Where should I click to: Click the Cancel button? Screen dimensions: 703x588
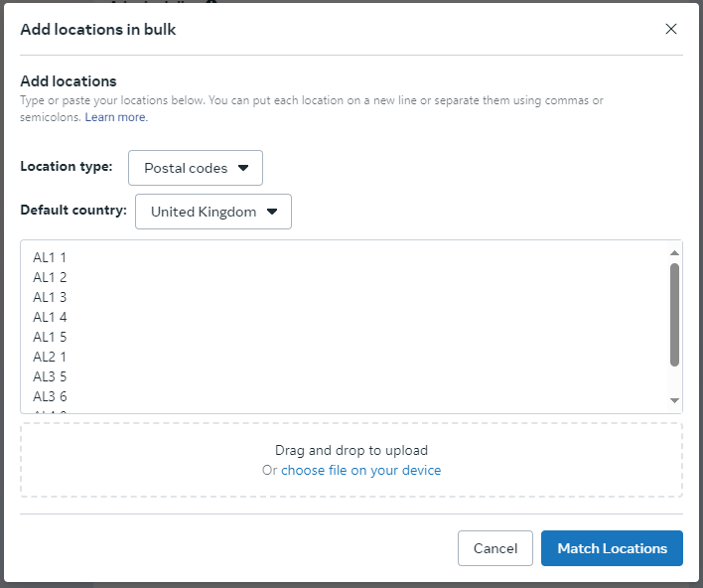tap(495, 548)
